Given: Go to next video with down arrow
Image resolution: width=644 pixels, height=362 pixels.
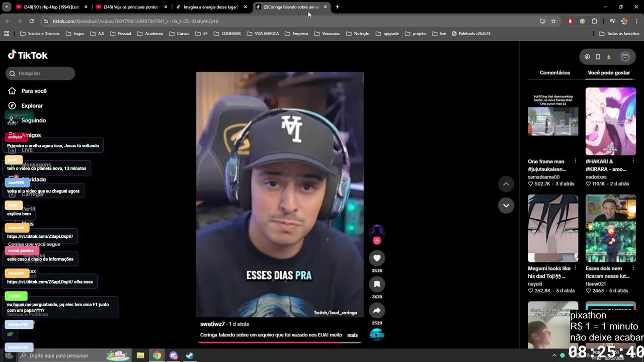Looking at the screenshot, I should tap(506, 205).
